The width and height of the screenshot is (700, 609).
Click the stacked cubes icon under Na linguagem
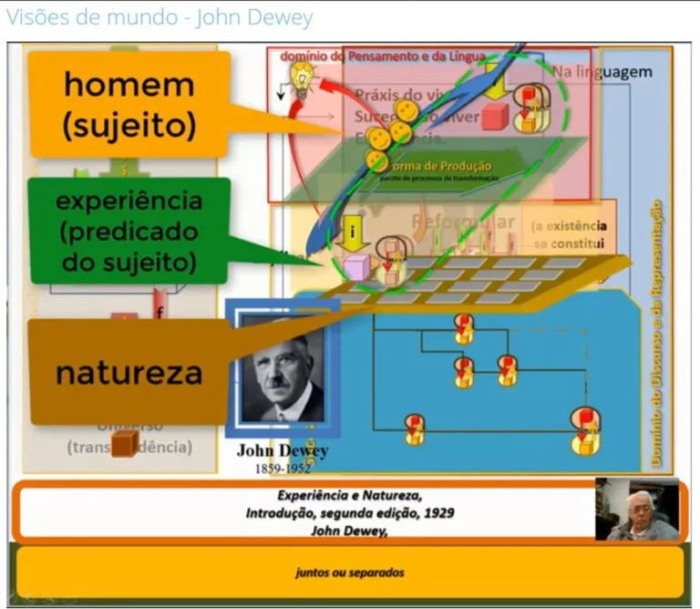(529, 108)
